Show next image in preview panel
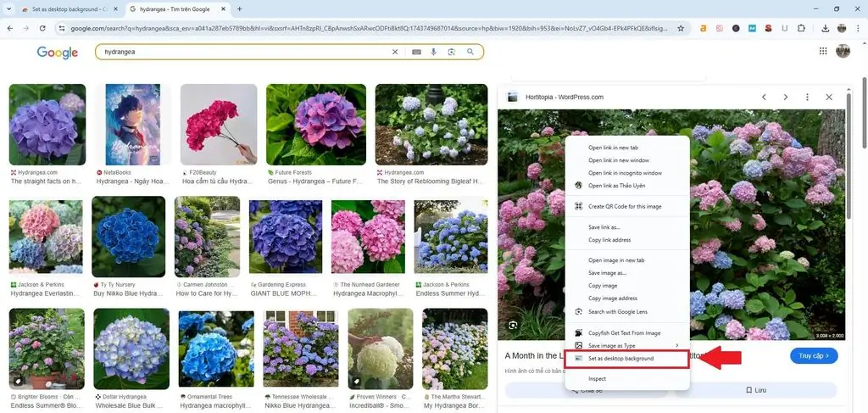This screenshot has height=413, width=868. pos(786,97)
